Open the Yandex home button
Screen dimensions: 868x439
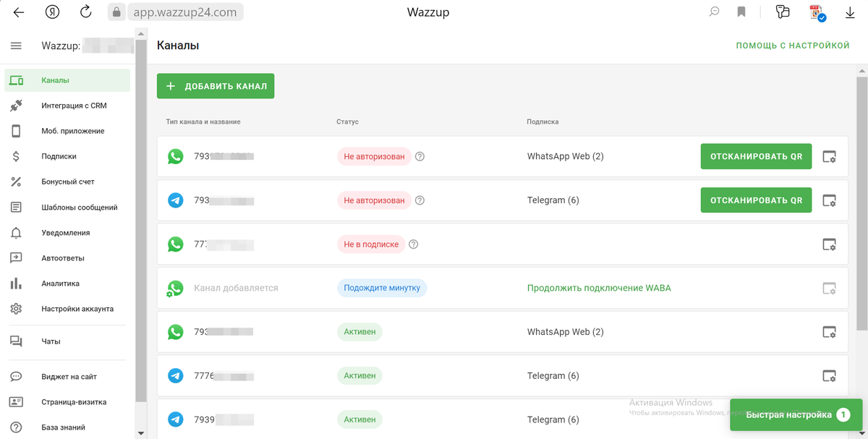tap(53, 12)
